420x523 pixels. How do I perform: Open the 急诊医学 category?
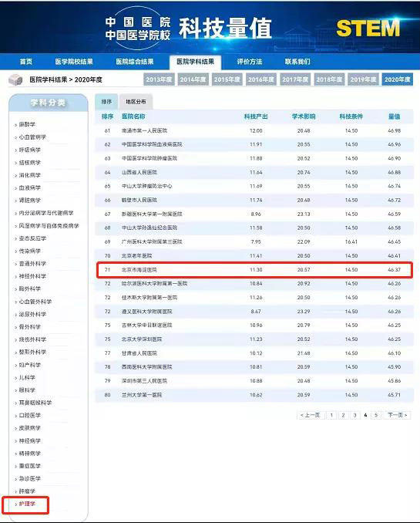click(29, 478)
